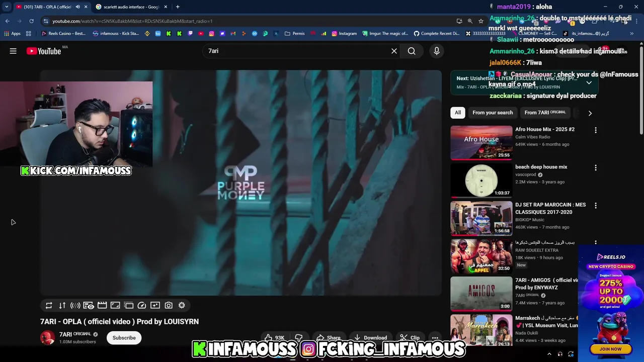Switch to scarlett audio interface Google tab

click(131, 7)
